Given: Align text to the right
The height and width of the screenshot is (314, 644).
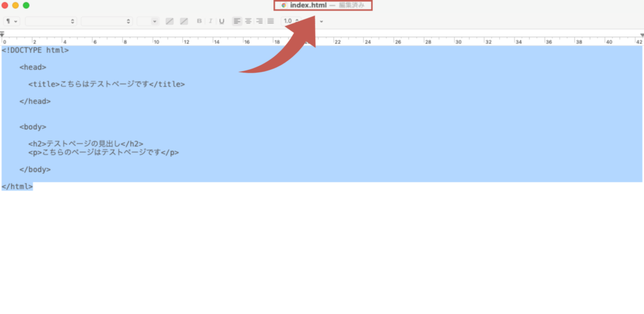Looking at the screenshot, I should click(x=259, y=21).
